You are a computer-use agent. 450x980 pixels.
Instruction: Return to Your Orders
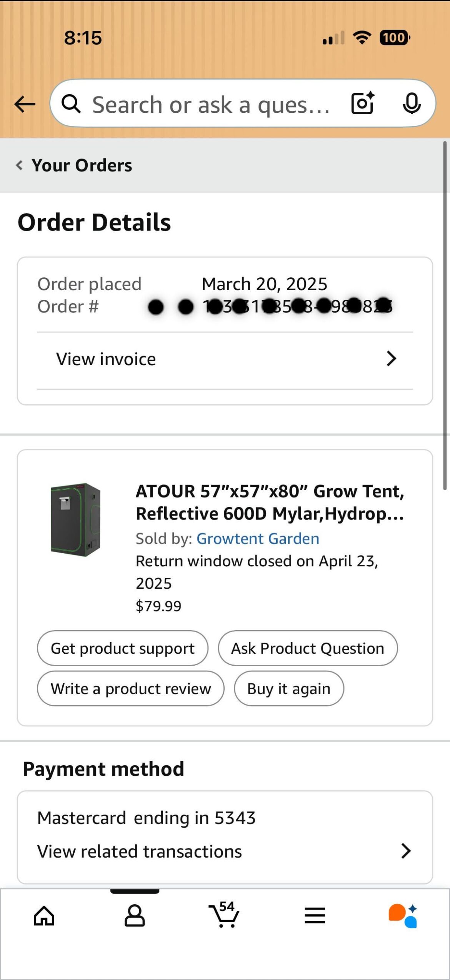82,165
